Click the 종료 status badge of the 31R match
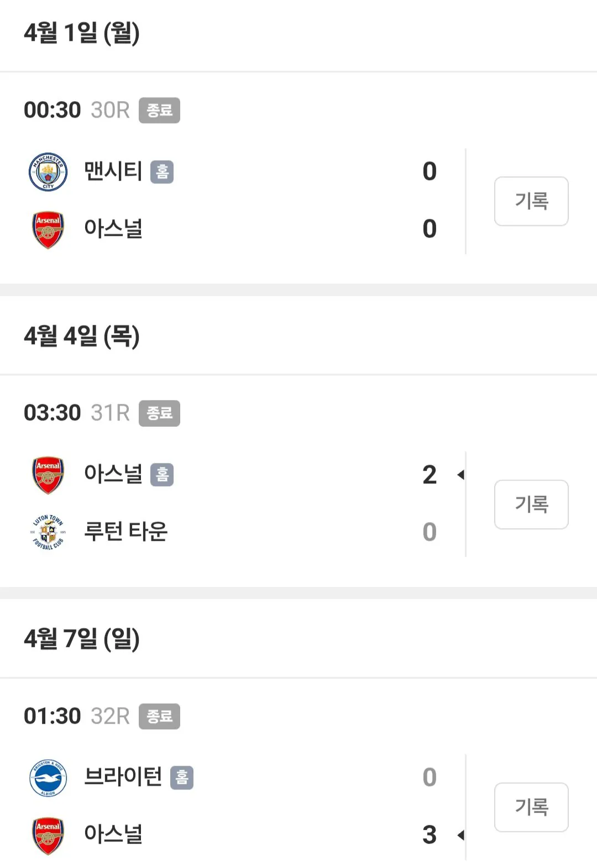 pyautogui.click(x=159, y=413)
